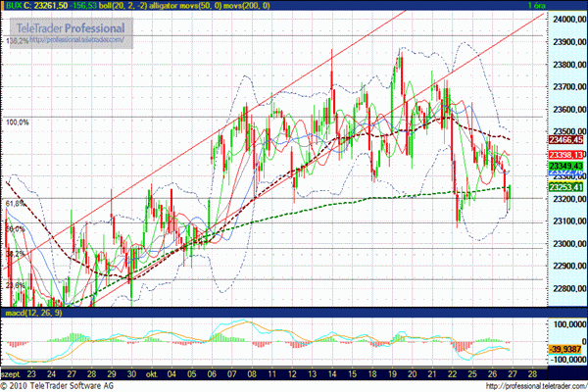Select the 61,8% Fibonacci level label
588x392 pixels.
(15, 203)
